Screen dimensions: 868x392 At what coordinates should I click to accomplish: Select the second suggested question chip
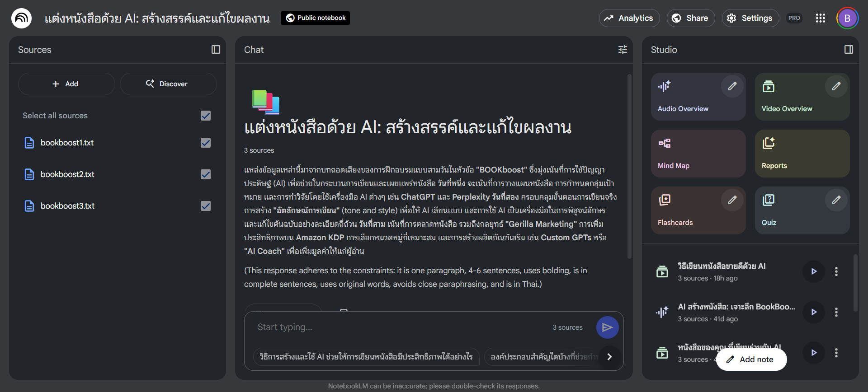pos(542,357)
